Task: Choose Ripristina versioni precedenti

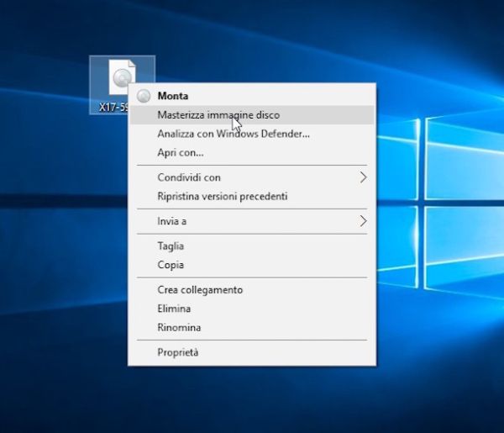Action: [223, 196]
